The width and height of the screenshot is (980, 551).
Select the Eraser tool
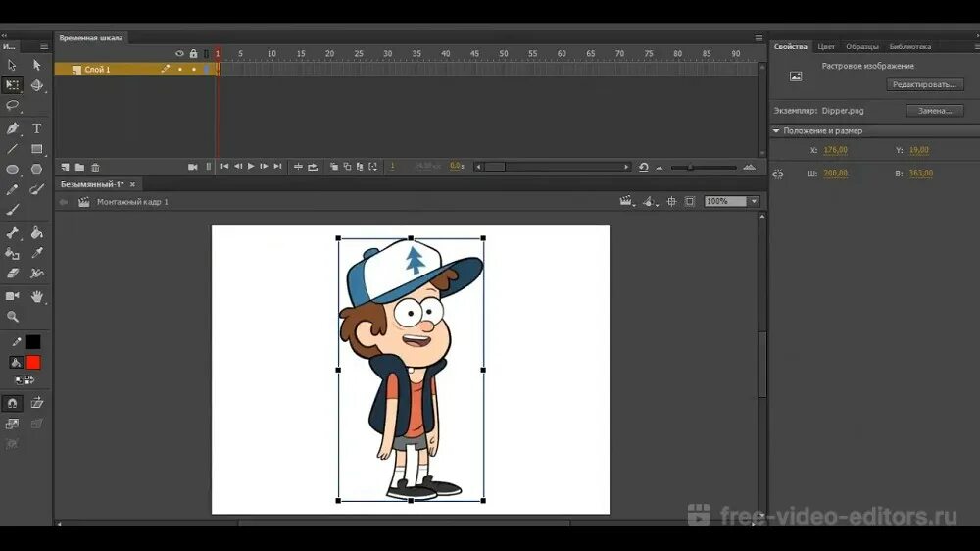pos(12,274)
